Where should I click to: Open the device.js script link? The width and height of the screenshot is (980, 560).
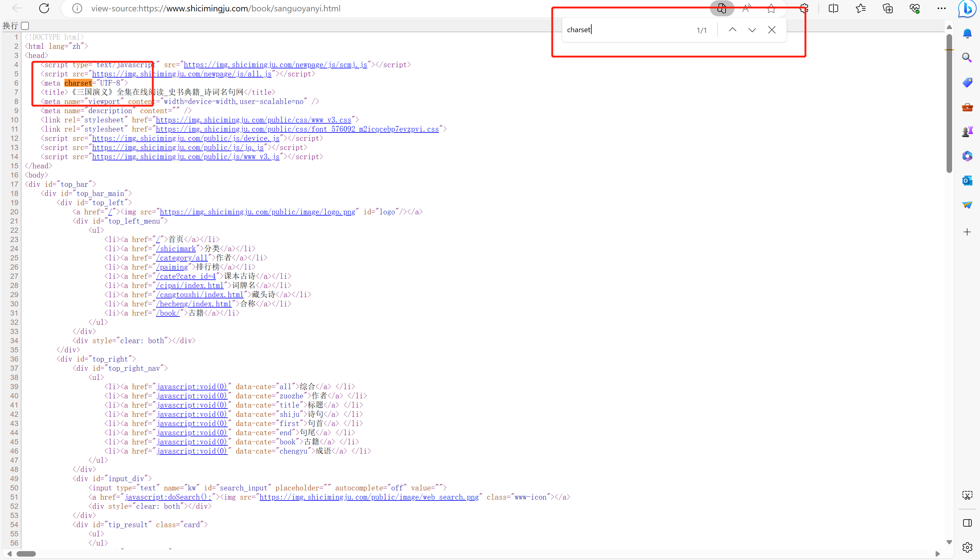point(186,138)
